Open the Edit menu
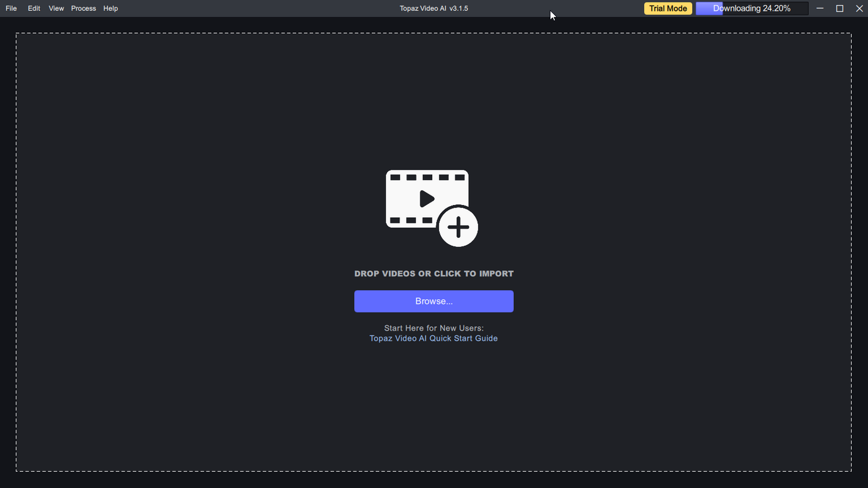Screen dimensions: 868x488 click(x=34, y=8)
